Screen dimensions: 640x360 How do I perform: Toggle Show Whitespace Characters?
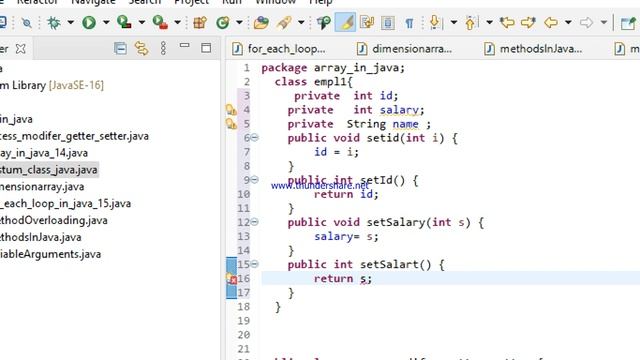point(409,23)
